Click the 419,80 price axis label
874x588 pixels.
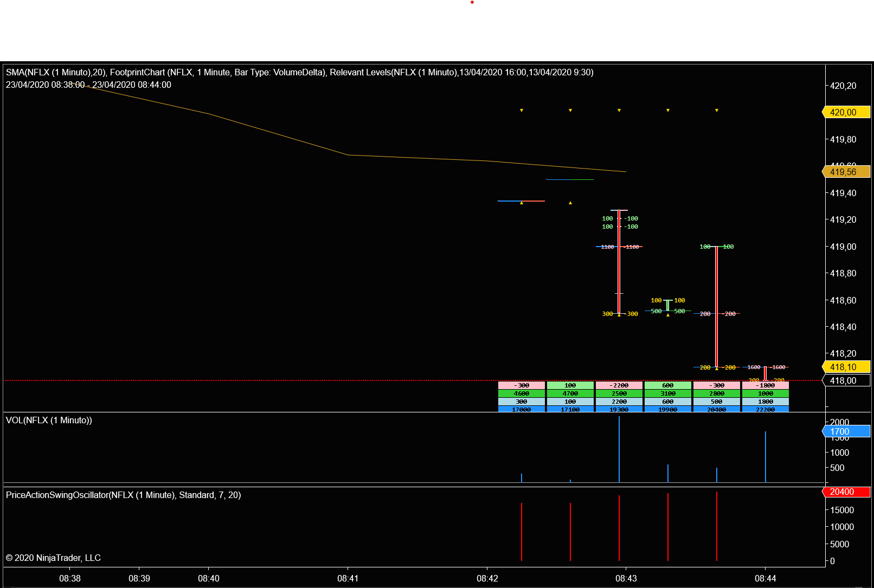(x=843, y=139)
